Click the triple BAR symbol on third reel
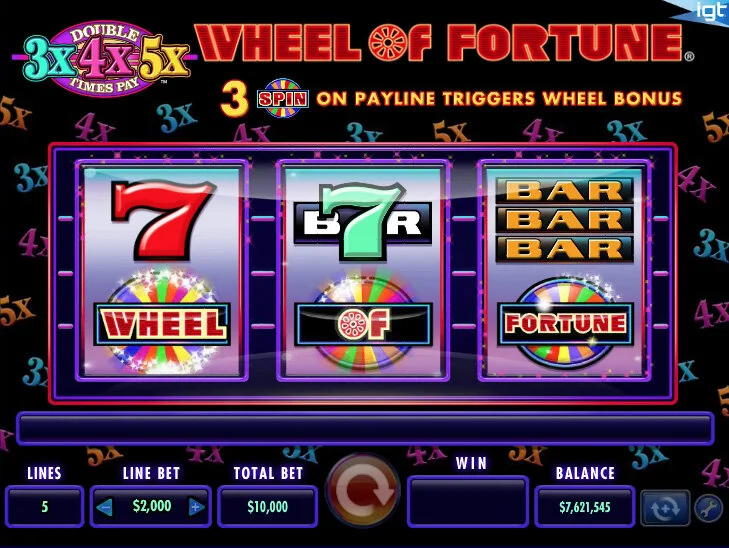The width and height of the screenshot is (729, 548). (x=564, y=219)
